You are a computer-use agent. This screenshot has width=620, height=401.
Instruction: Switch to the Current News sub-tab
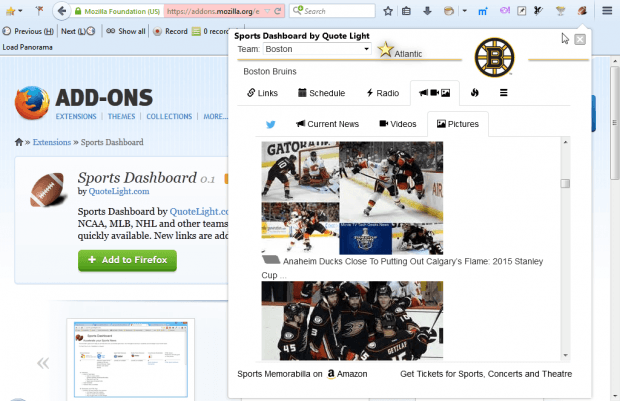tap(327, 124)
